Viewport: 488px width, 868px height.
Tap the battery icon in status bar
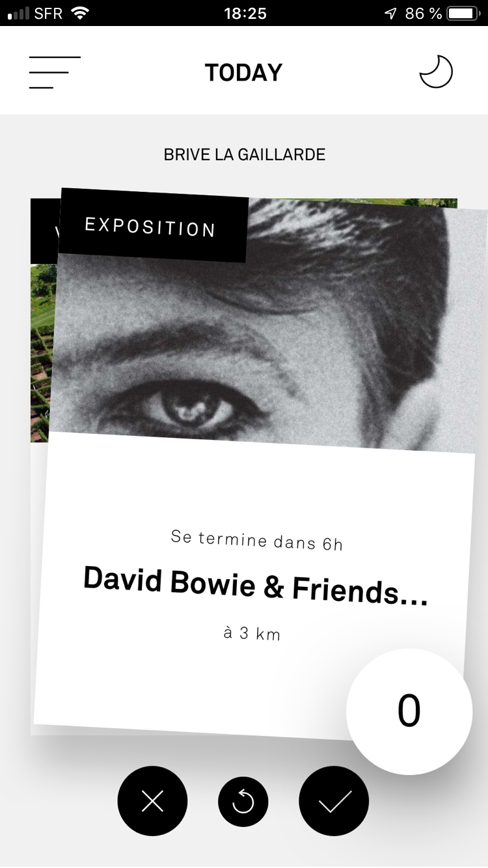(x=465, y=13)
